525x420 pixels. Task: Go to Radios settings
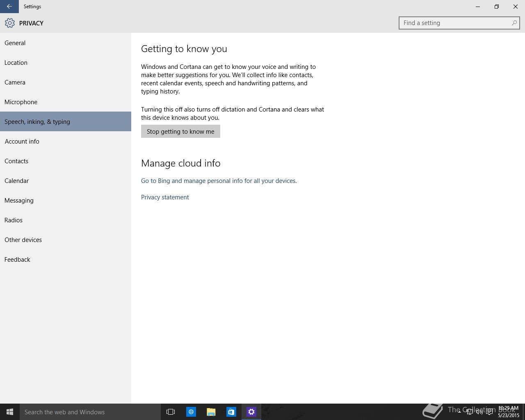point(66,220)
